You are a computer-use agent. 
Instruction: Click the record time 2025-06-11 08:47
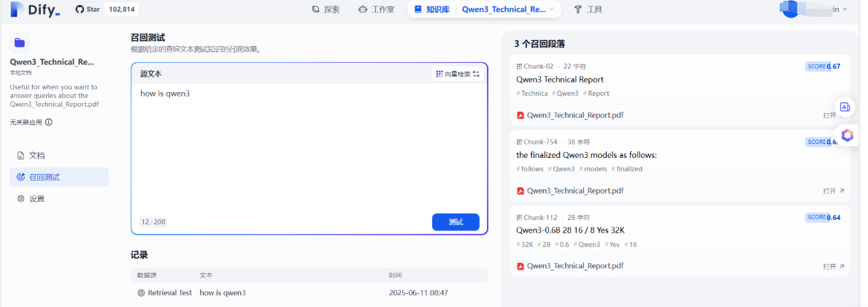coord(418,292)
